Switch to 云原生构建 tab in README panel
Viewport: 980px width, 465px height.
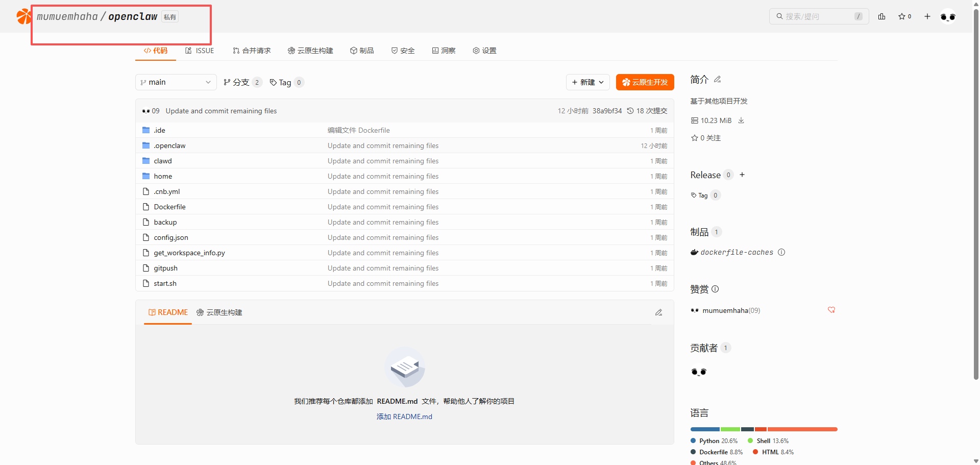219,312
